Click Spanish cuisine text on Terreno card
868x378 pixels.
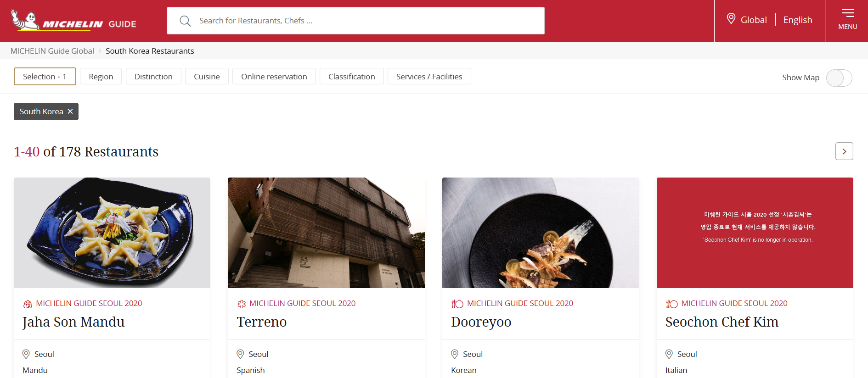click(251, 370)
